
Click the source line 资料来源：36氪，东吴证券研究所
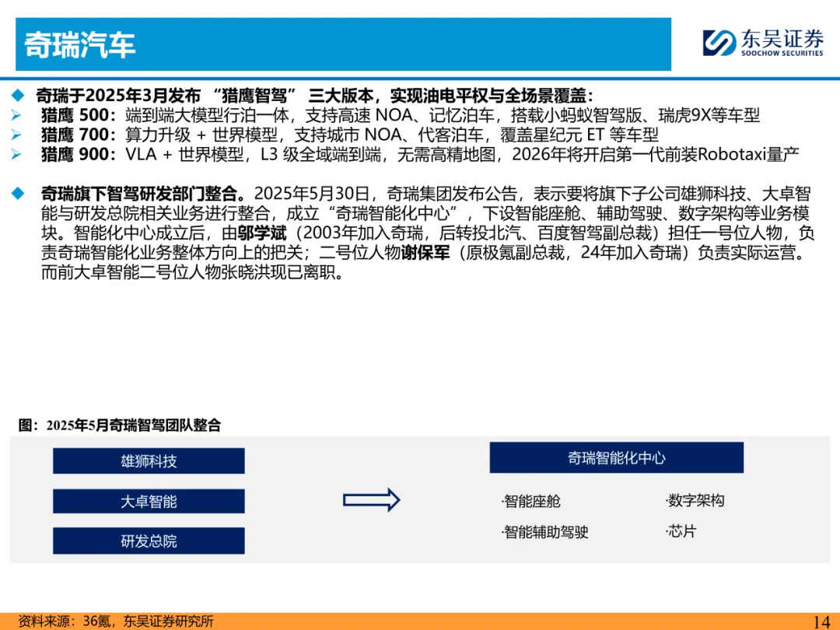116,621
